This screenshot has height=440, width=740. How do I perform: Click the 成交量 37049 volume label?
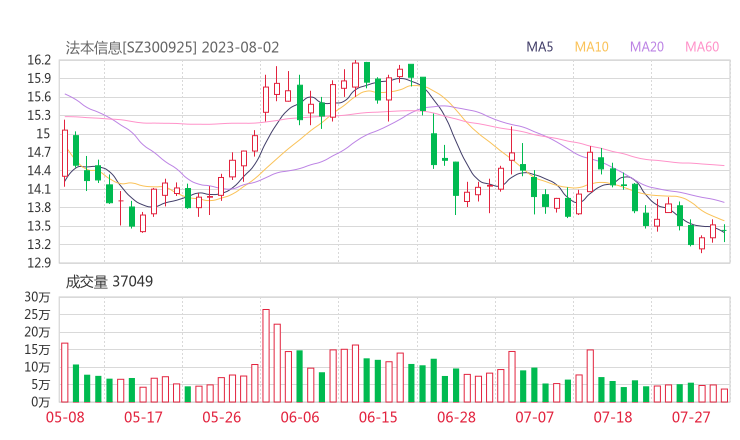tap(109, 282)
